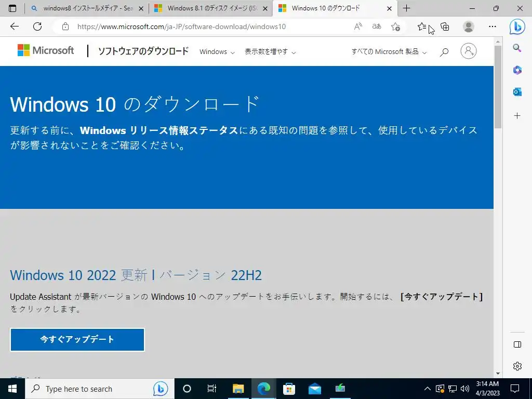Screen dimensions: 532x399
Task: Close the Windows 8.1 disk image tab
Action: 265,9
